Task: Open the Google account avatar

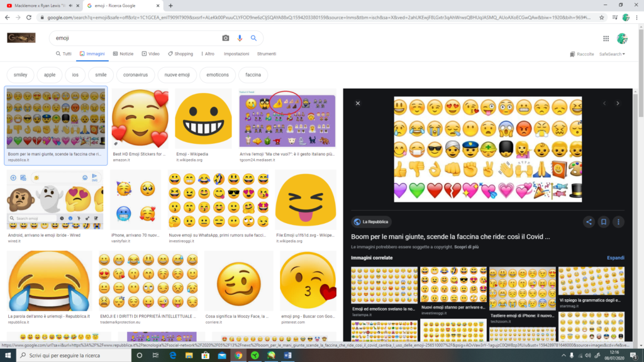Action: pyautogui.click(x=622, y=38)
